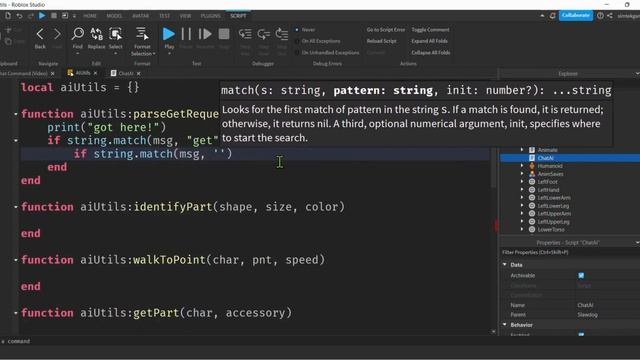Click the Collaborate button
The height and width of the screenshot is (360, 640).
click(x=576, y=16)
